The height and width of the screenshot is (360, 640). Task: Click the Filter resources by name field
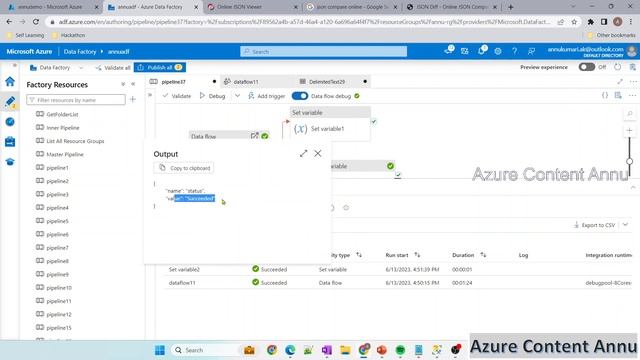click(x=76, y=100)
